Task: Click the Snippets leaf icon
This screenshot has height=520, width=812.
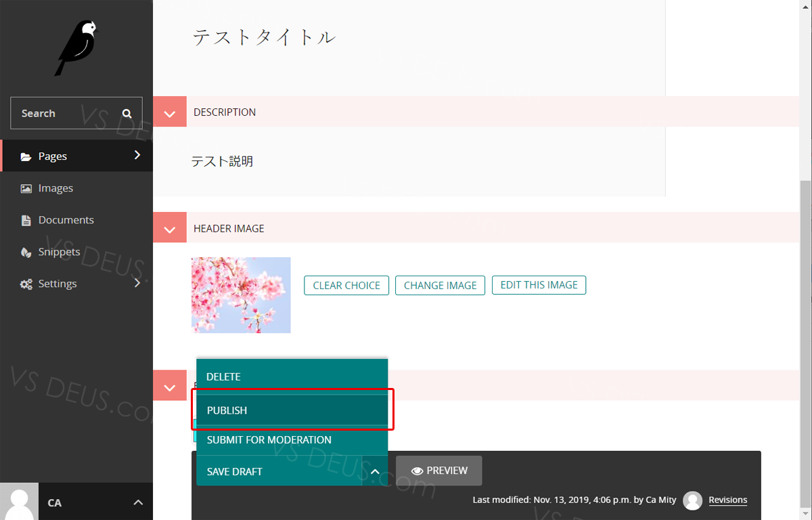Action: click(x=26, y=252)
